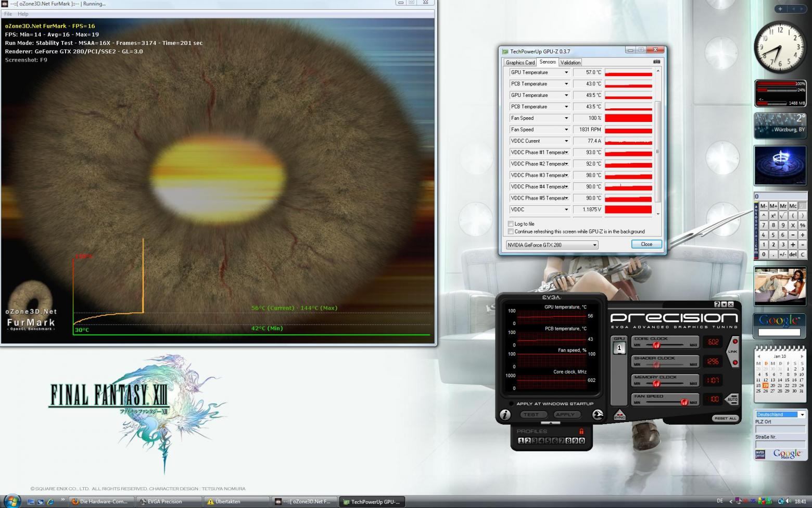Click the analog clock gadget
Image resolution: width=812 pixels, height=508 pixels.
coord(779,47)
